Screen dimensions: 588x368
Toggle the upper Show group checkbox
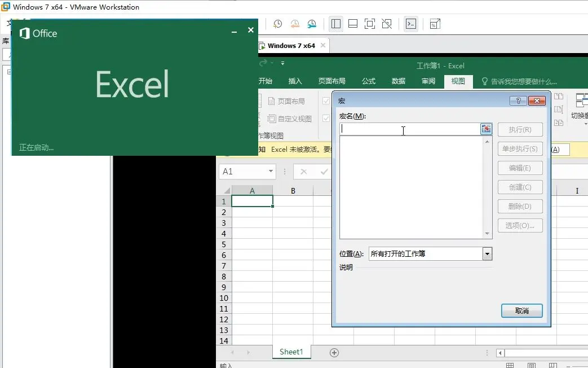pos(326,100)
